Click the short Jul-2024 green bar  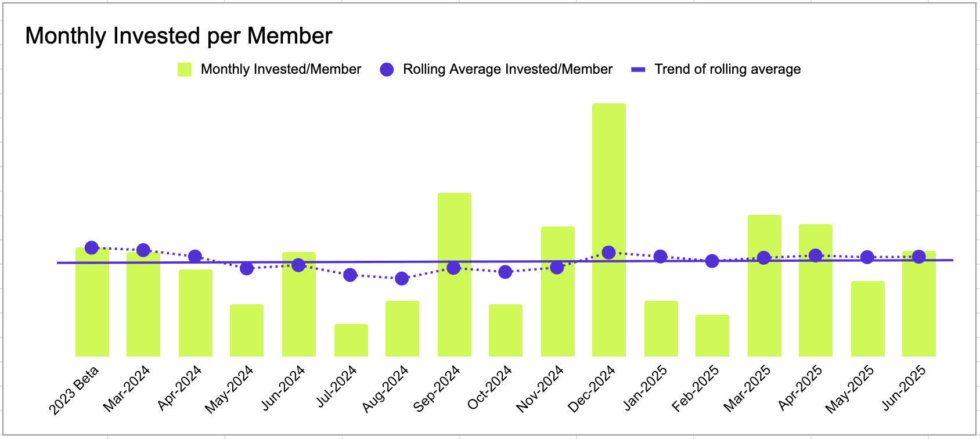click(351, 340)
